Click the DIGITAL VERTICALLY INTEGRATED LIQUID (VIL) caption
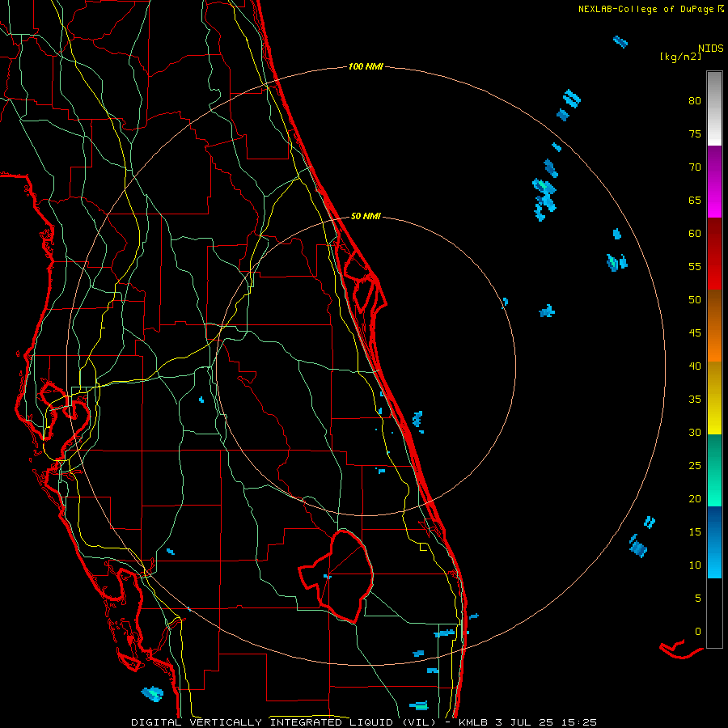The height and width of the screenshot is (728, 728). 284,722
